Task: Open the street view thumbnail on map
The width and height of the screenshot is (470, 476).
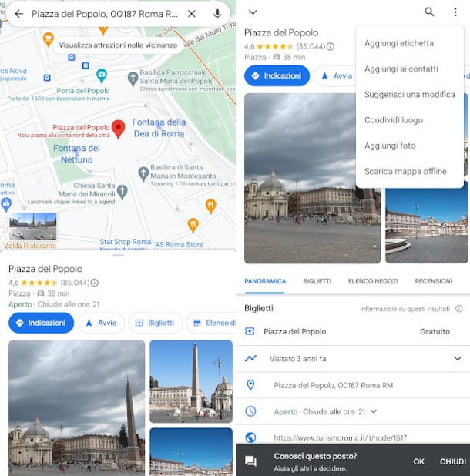Action: click(x=33, y=226)
